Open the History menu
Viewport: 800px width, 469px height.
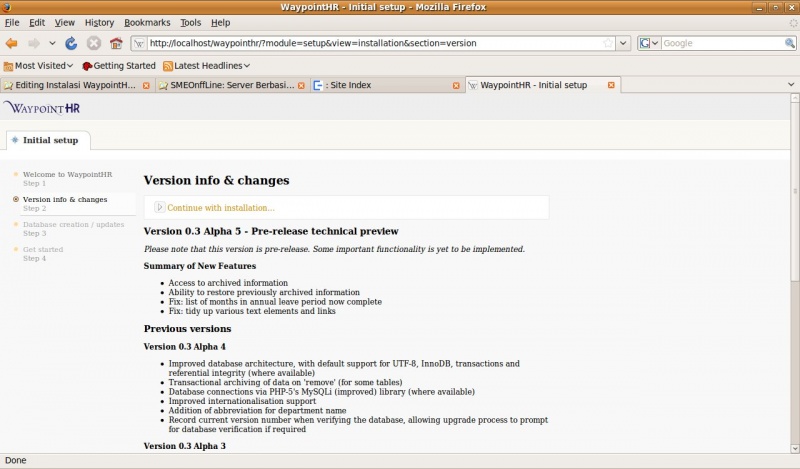click(x=99, y=22)
